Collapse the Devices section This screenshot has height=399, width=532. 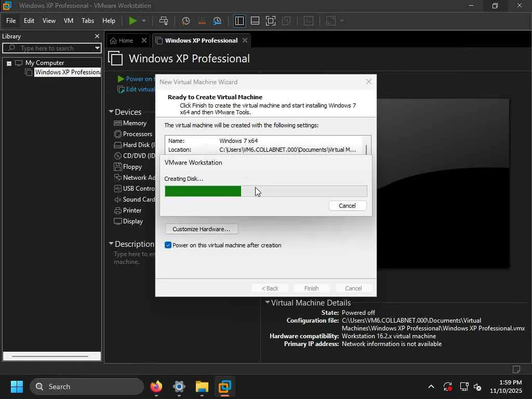click(111, 112)
